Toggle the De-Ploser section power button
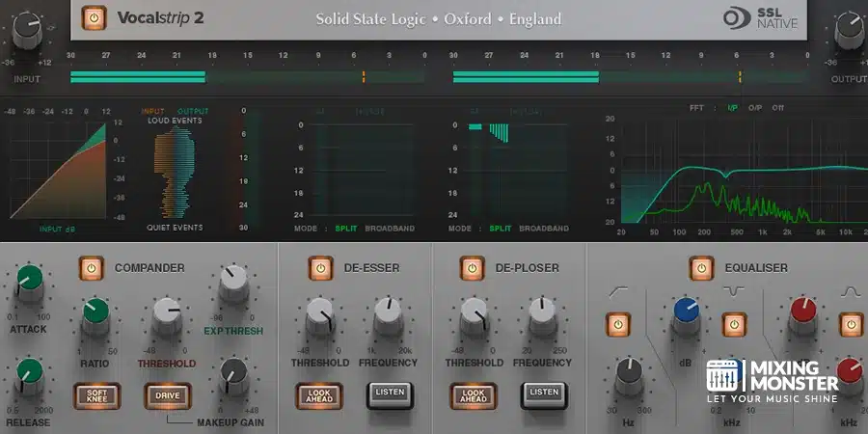 tap(473, 268)
